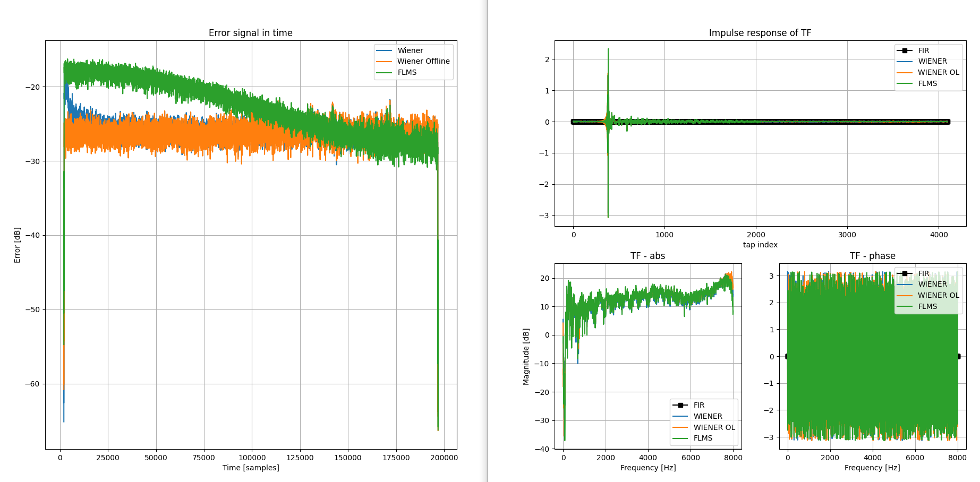
Task: Click the 'Error [dB]' y-axis label
Action: [x=18, y=245]
